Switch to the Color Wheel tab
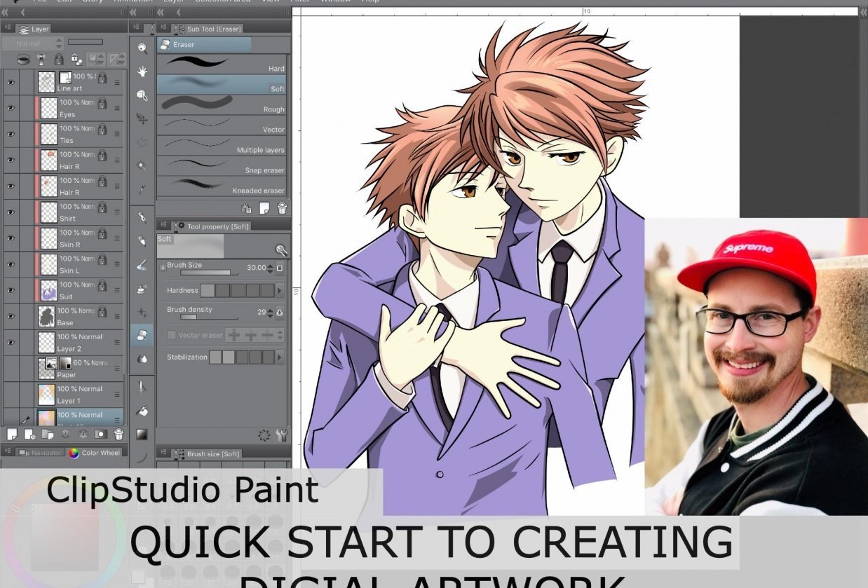 click(95, 453)
